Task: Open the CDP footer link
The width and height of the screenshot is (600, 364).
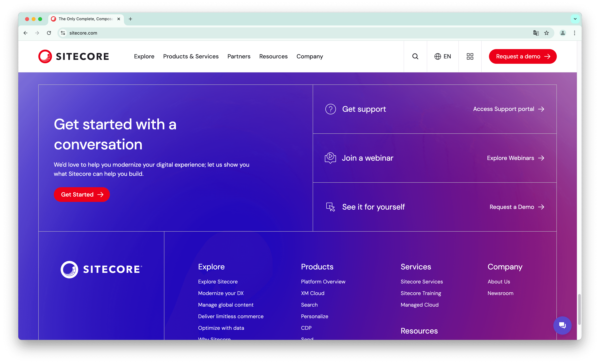Action: click(306, 328)
